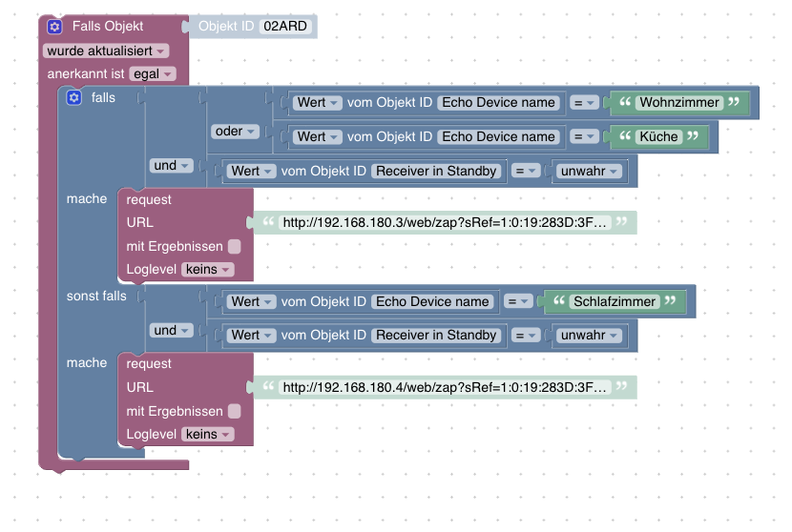The width and height of the screenshot is (792, 532).
Task: Open Loglevel keins dropdown, 192.168.180.3 request
Action: (x=208, y=270)
